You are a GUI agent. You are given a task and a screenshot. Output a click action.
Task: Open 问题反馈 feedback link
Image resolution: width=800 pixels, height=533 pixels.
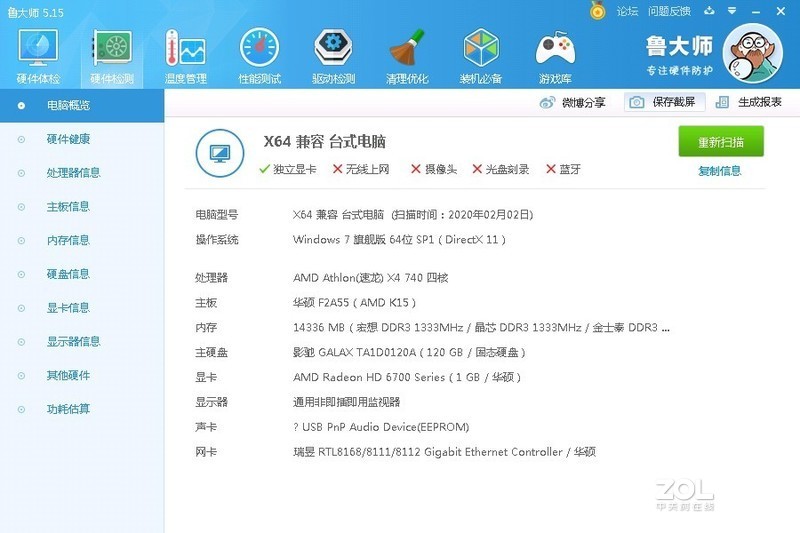(669, 11)
